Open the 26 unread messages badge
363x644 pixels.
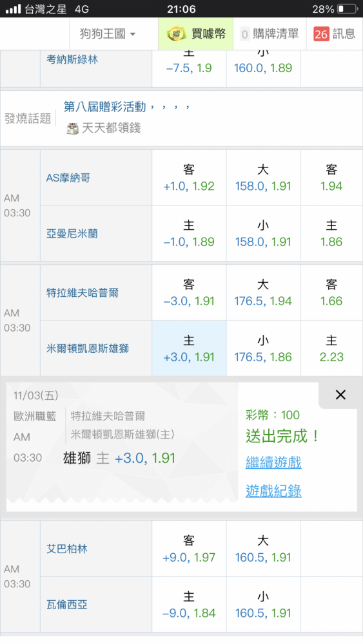pyautogui.click(x=320, y=34)
